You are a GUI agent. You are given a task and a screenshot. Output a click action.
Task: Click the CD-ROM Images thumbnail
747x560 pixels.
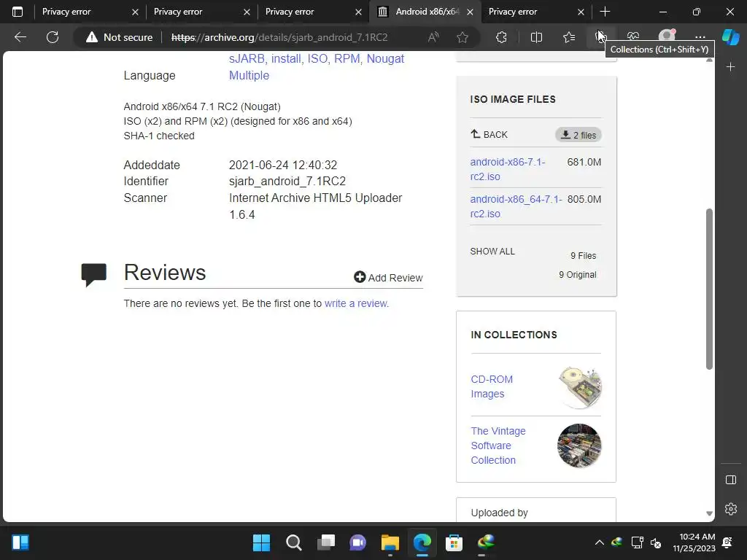coord(579,387)
